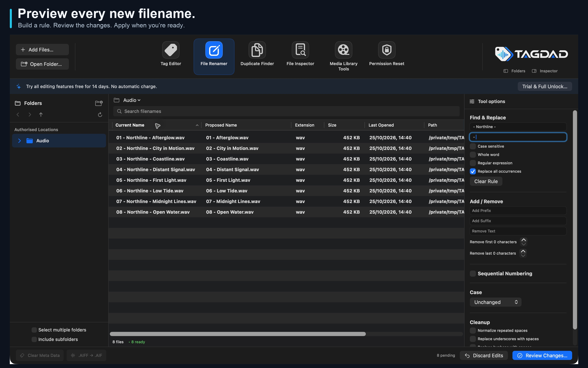Increase Remove last characters stepper

(523, 251)
